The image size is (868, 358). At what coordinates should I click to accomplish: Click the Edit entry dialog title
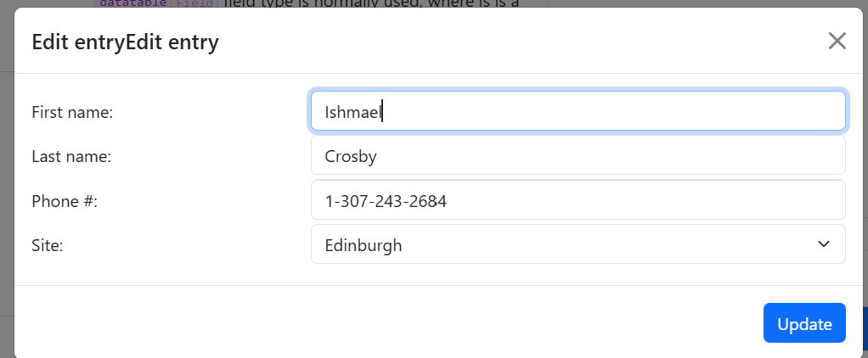point(125,42)
